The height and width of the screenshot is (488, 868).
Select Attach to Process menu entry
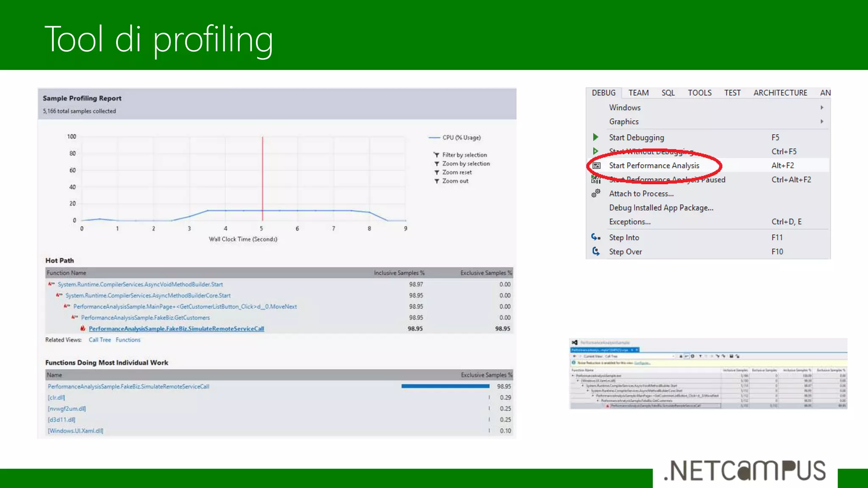708,194
